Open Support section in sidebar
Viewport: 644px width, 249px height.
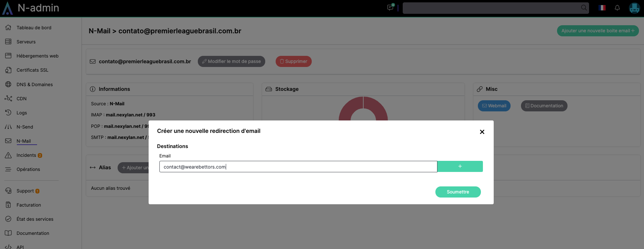click(25, 191)
